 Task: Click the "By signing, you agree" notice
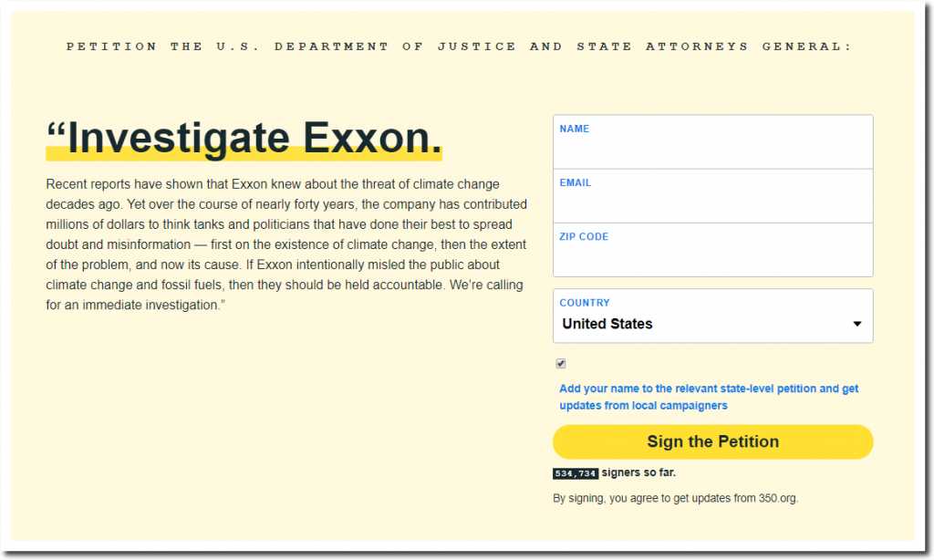coord(676,498)
